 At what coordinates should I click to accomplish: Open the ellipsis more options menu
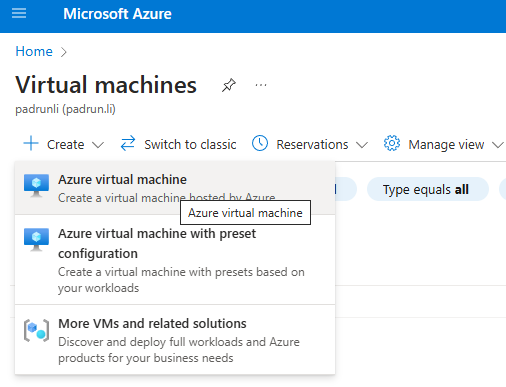pos(261,85)
